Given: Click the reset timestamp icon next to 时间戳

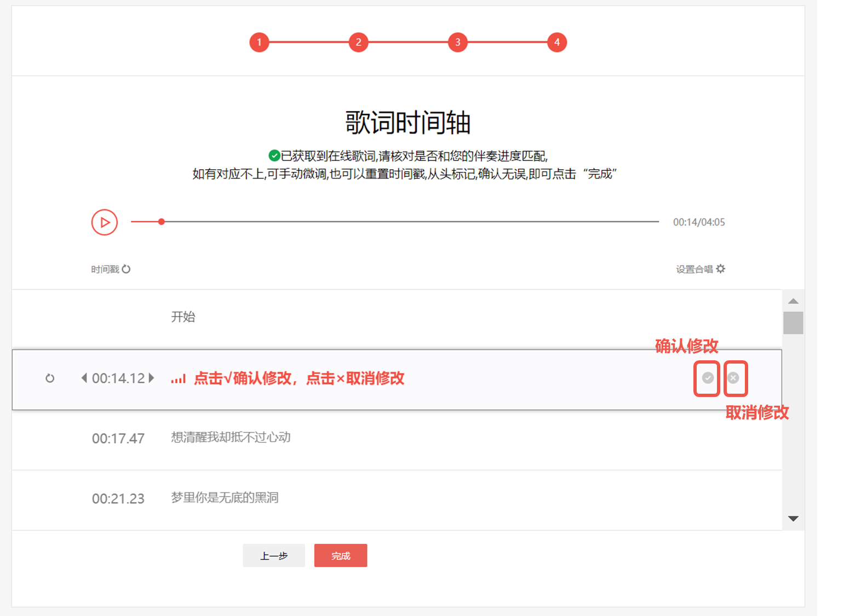Looking at the screenshot, I should (x=126, y=269).
